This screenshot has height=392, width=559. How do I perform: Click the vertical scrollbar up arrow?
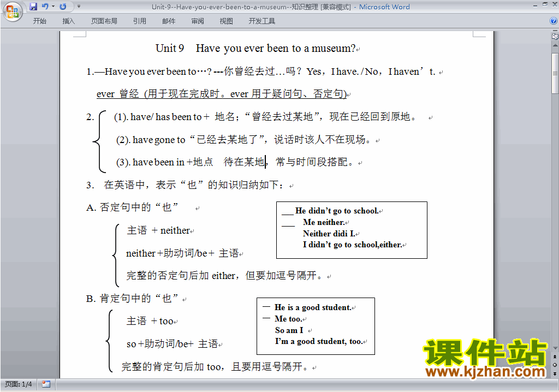click(555, 46)
